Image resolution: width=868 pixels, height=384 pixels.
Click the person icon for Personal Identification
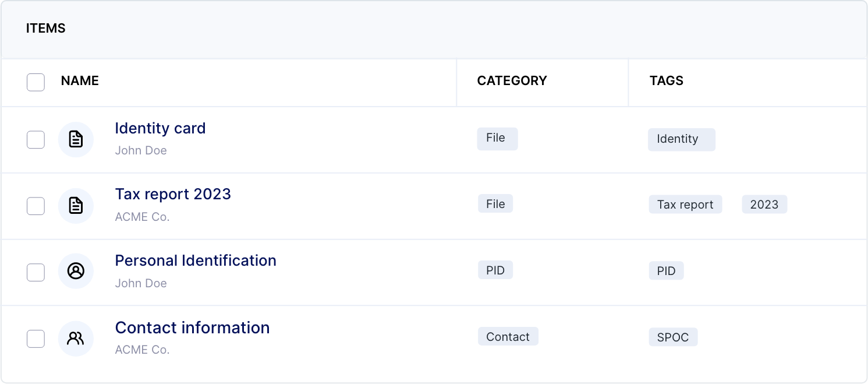(x=76, y=271)
